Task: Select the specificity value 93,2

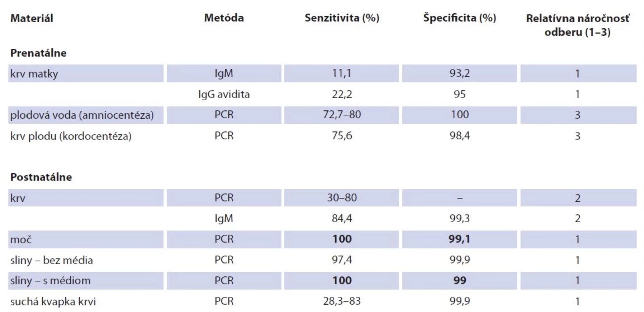Action: point(460,73)
